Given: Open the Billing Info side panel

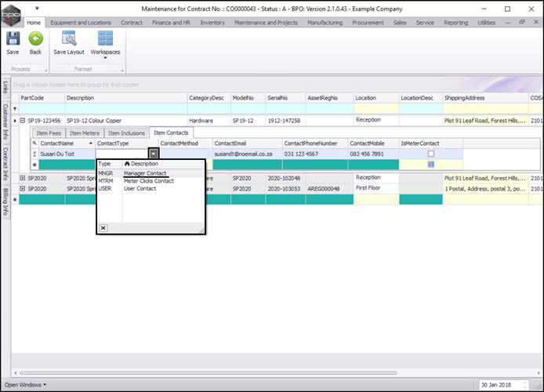Looking at the screenshot, I should pos(5,201).
